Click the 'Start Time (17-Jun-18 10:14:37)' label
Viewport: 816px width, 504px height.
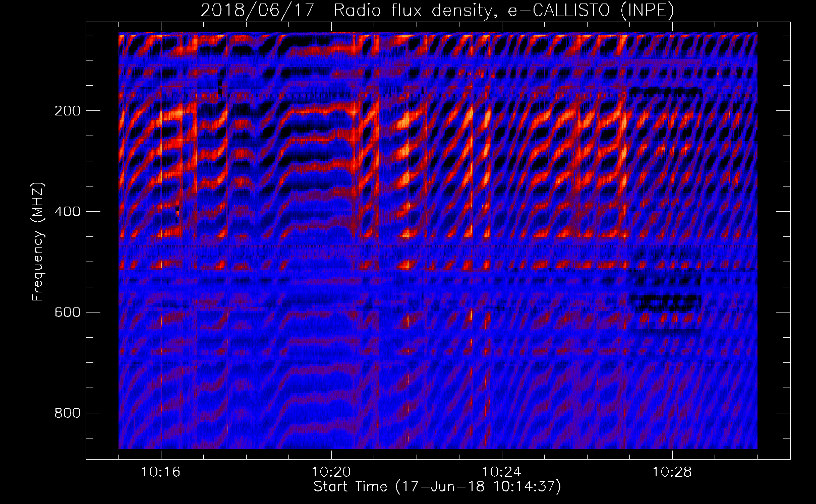(437, 487)
